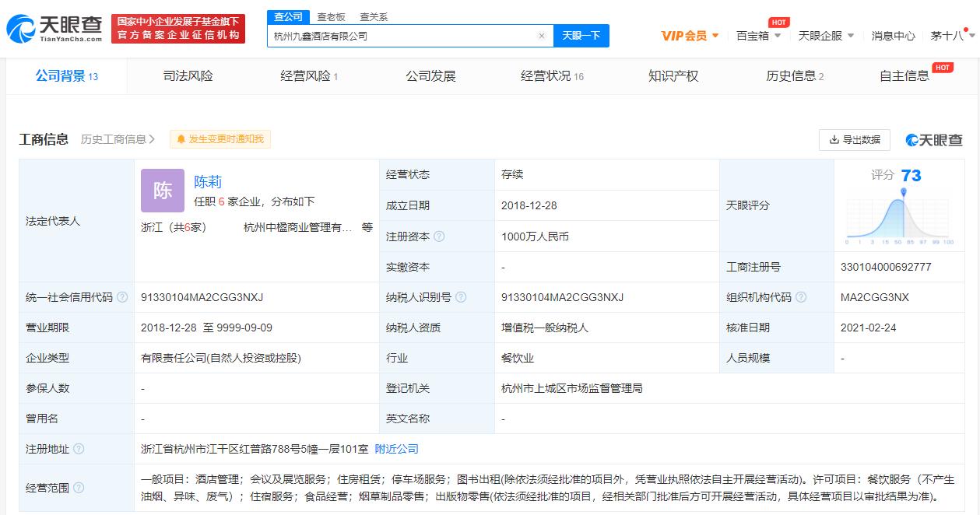This screenshot has width=980, height=515.
Task: Click the 有限责任公司(自然人投资或控股) value
Action: click(220, 358)
